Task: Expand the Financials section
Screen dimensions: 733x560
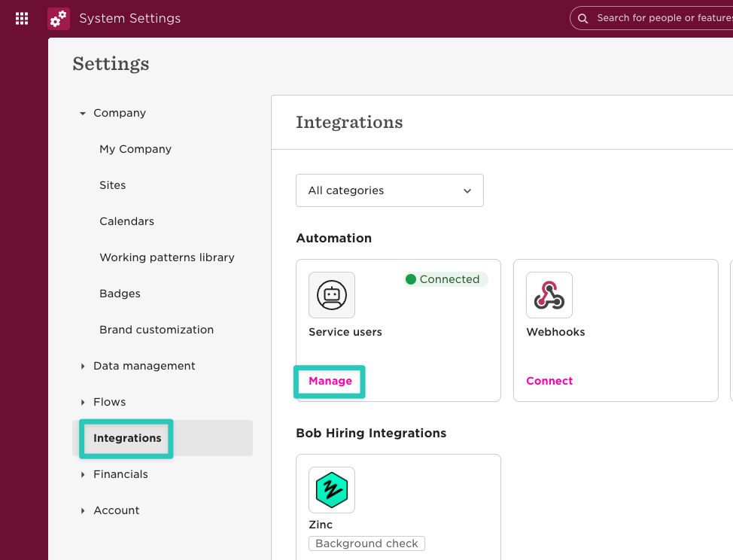Action: pos(83,475)
